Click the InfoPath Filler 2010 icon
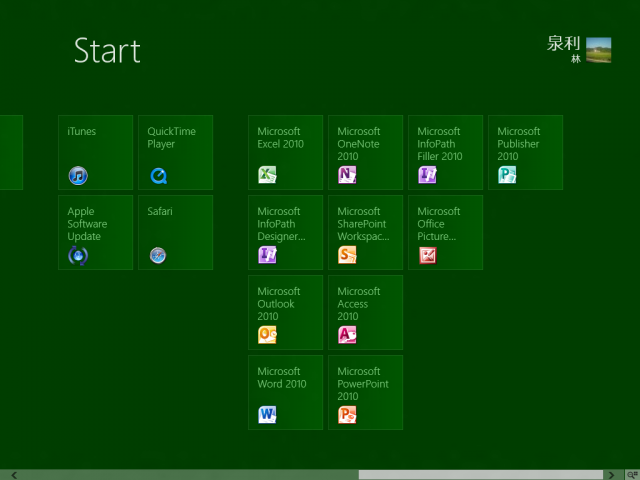Screen dimensions: 640x480 427,175
